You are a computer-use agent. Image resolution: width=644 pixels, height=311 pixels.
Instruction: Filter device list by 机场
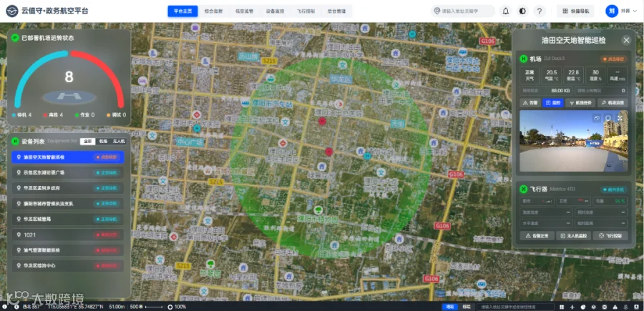tap(103, 141)
